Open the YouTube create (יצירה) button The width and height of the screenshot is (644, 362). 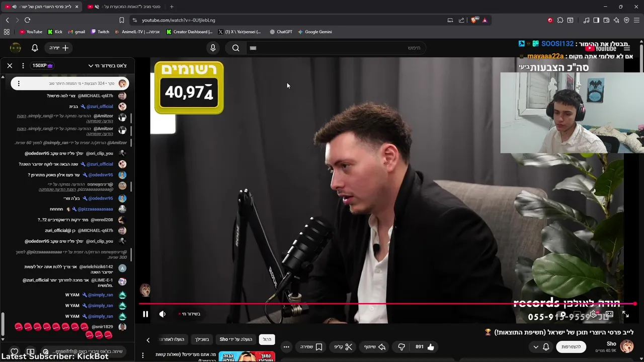coord(59,48)
